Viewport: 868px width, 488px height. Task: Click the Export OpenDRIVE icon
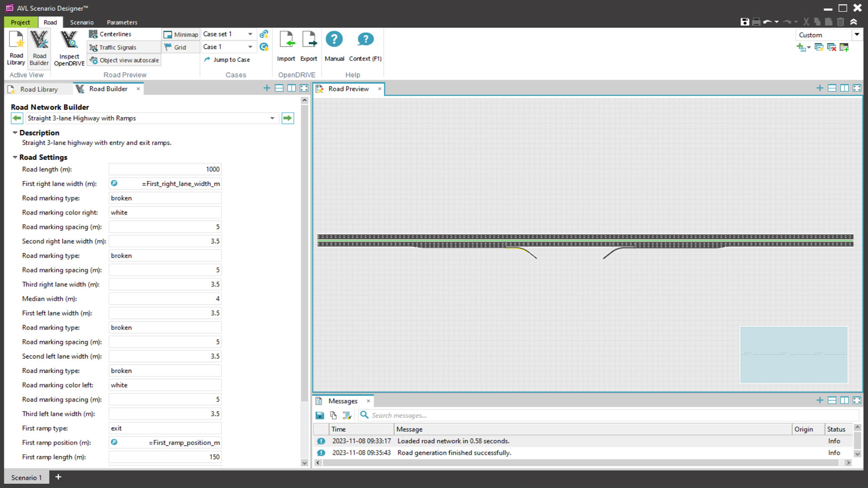coord(309,46)
